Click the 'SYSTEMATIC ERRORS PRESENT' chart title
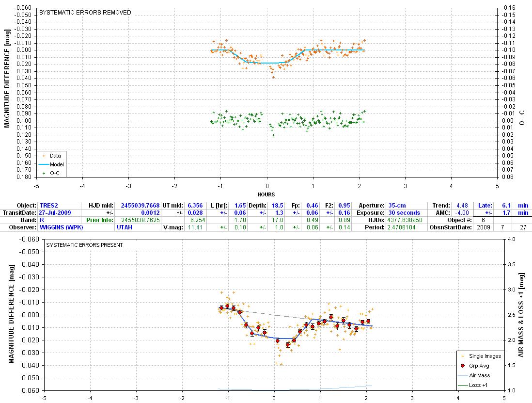 click(x=84, y=245)
